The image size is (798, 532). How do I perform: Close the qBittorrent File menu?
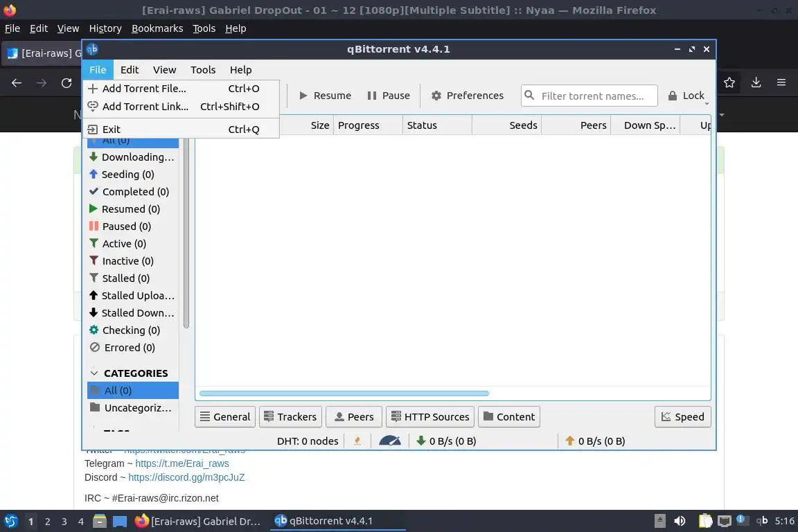pyautogui.click(x=98, y=70)
